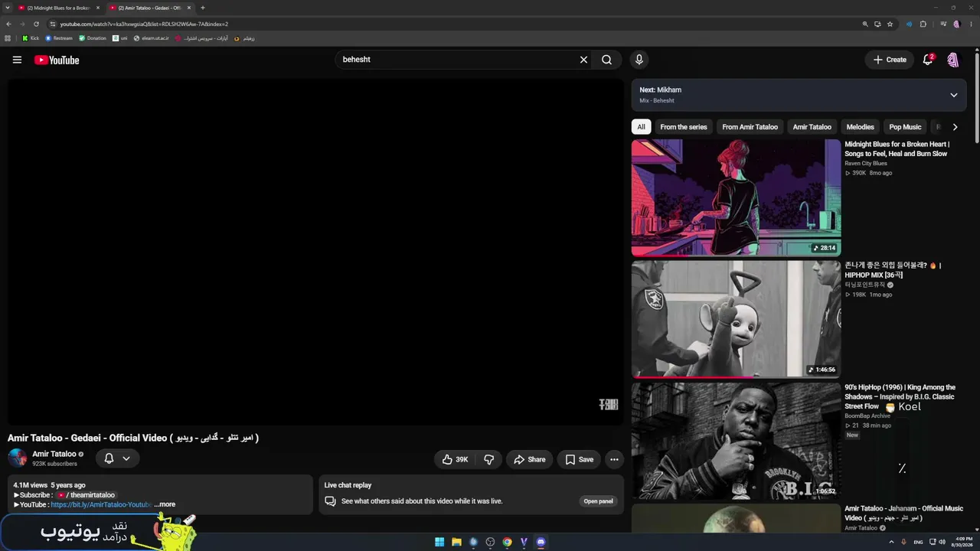Go back in browser history

(8, 24)
